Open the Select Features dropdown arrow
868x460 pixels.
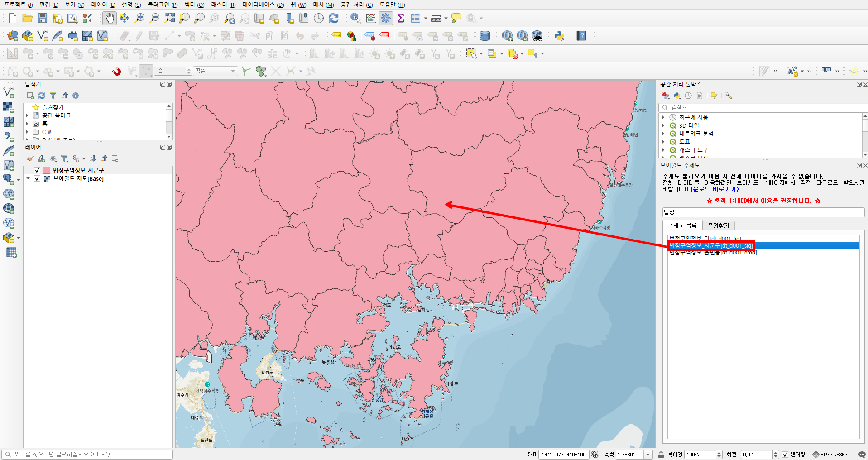tap(481, 53)
